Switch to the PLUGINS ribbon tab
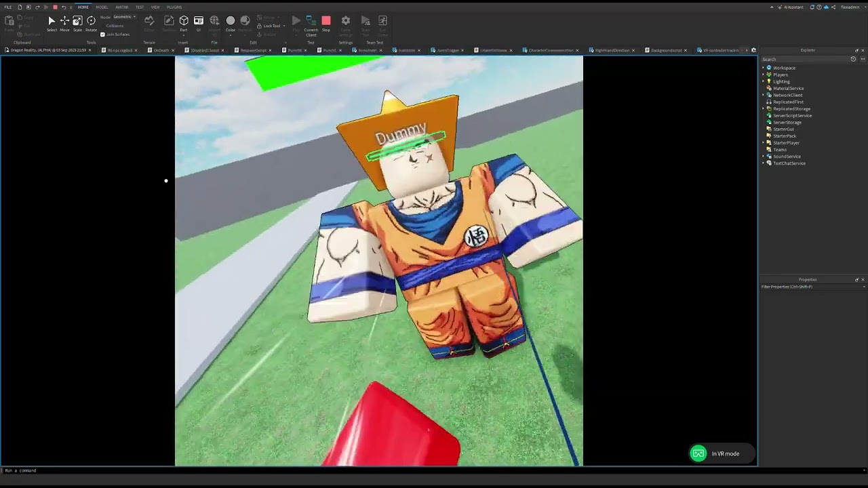The width and height of the screenshot is (868, 488). (174, 7)
